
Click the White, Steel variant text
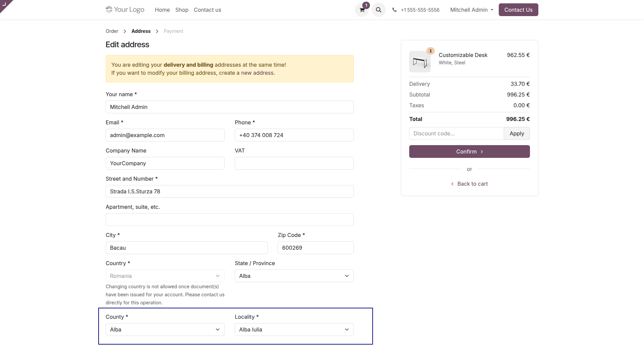point(452,63)
